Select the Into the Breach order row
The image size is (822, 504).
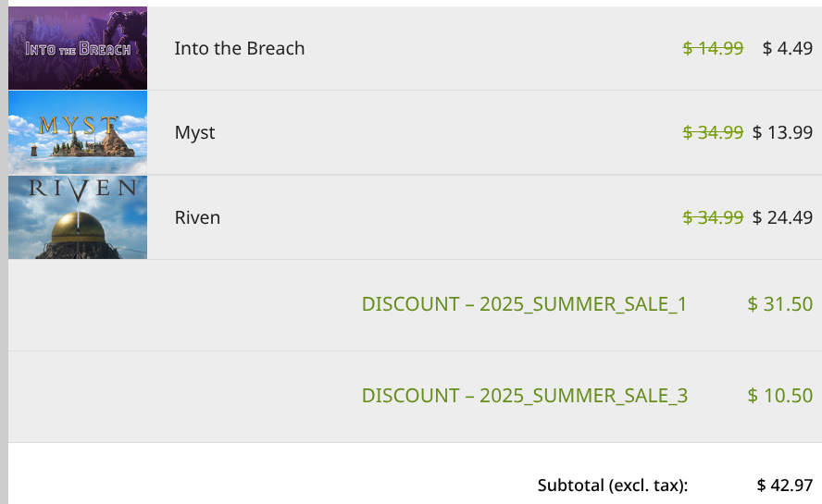[416, 48]
